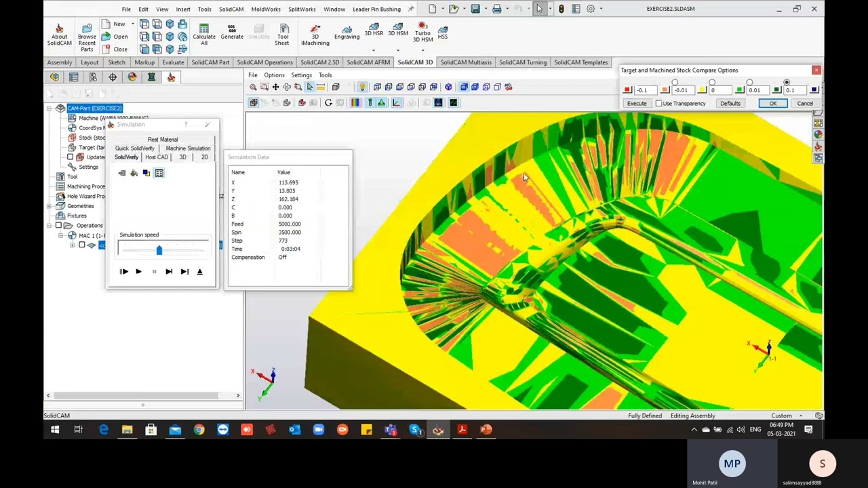The image size is (868, 488).
Task: Click turbo play with bar button
Action: [123, 271]
